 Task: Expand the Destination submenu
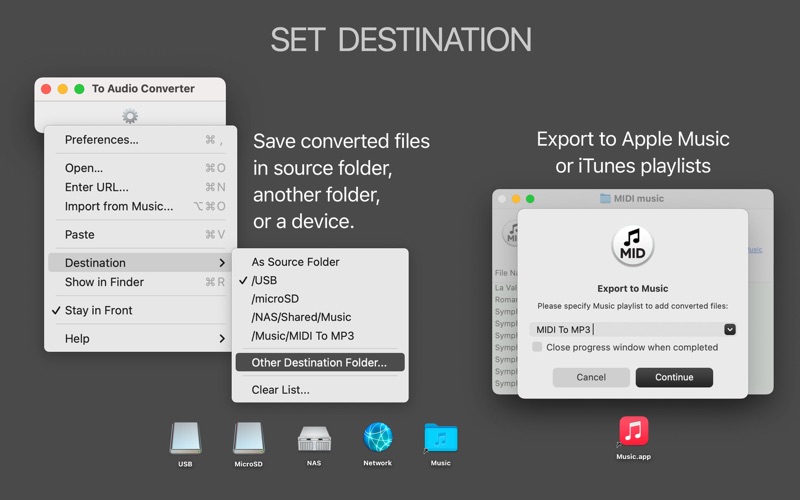pos(141,263)
